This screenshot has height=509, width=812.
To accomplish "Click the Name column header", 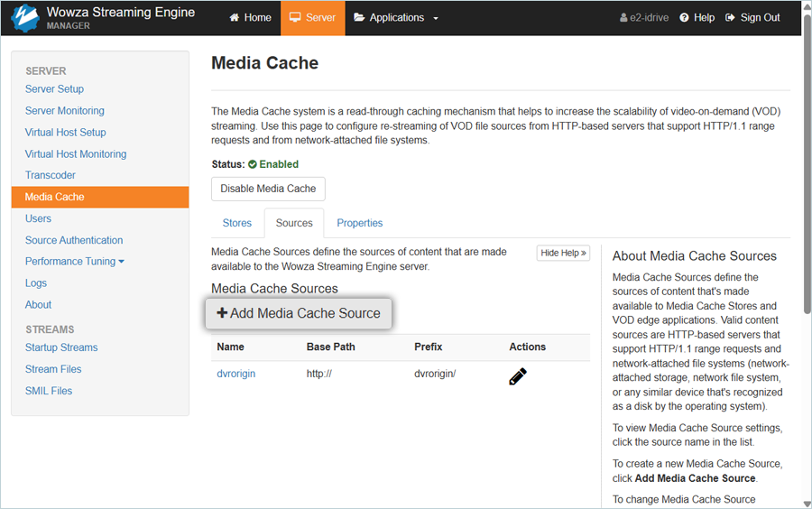I will (230, 347).
